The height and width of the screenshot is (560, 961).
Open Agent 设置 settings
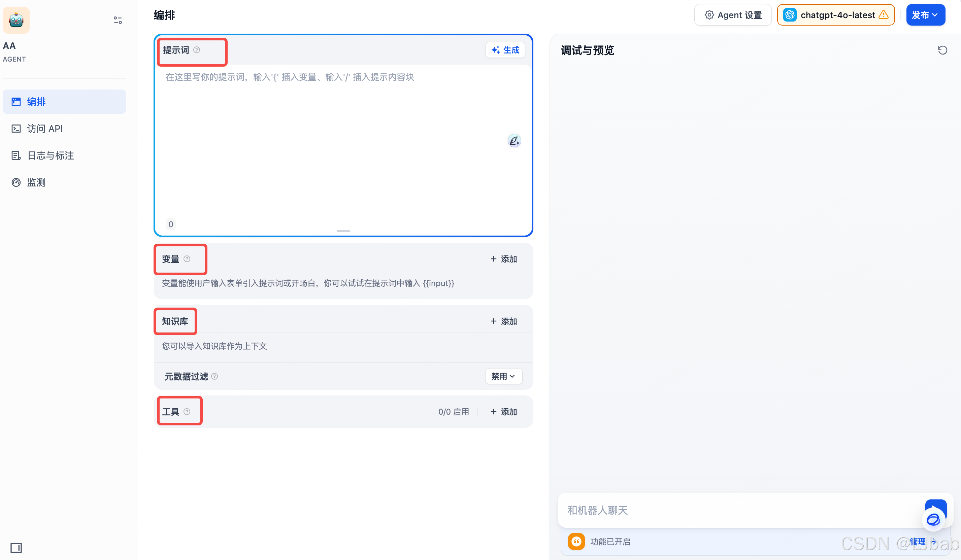point(733,15)
